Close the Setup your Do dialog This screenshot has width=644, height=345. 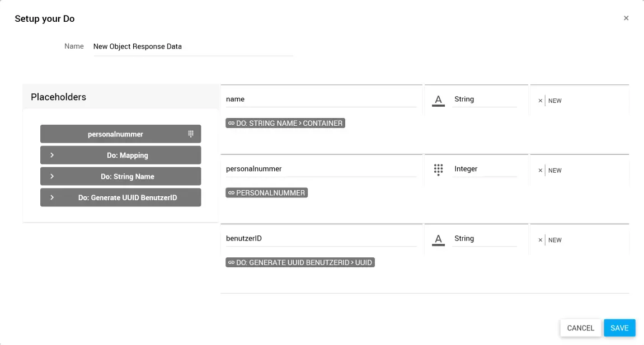(x=626, y=18)
